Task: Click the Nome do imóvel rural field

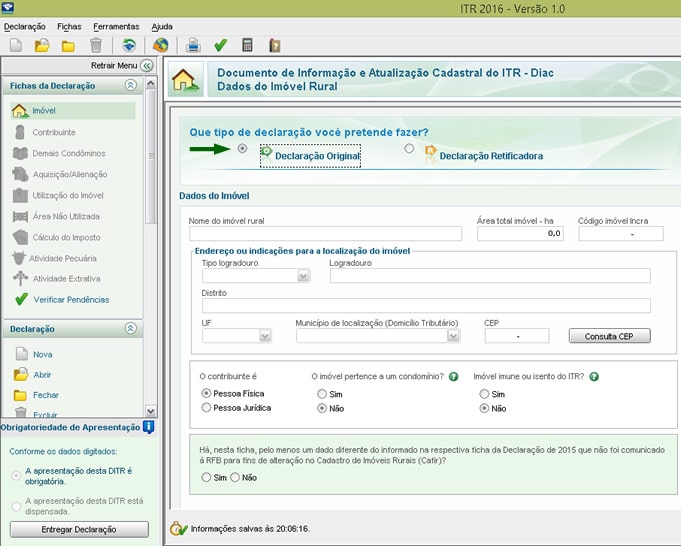Action: [325, 233]
